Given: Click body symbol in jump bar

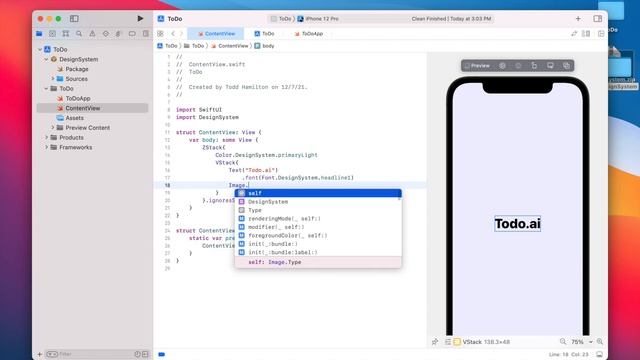Looking at the screenshot, I should [264, 46].
